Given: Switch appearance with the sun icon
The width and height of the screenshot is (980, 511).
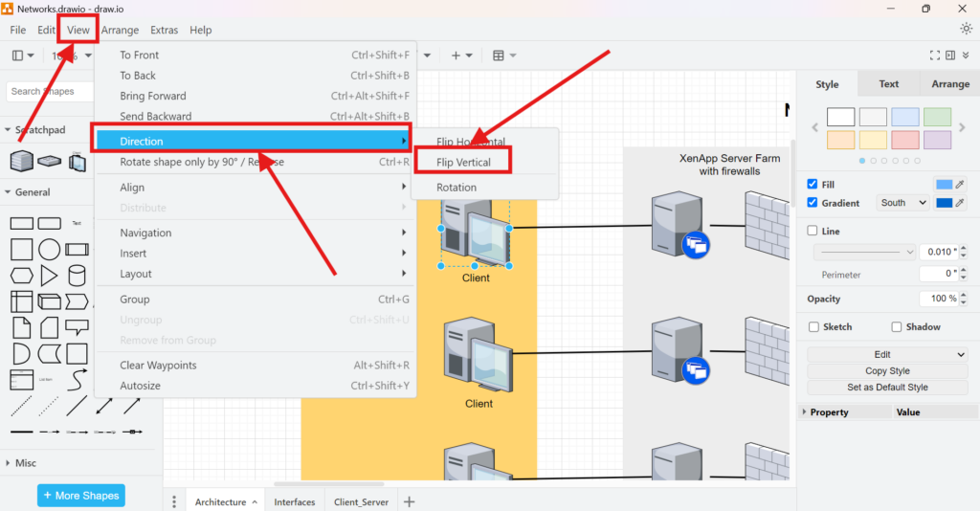Looking at the screenshot, I should point(967,29).
